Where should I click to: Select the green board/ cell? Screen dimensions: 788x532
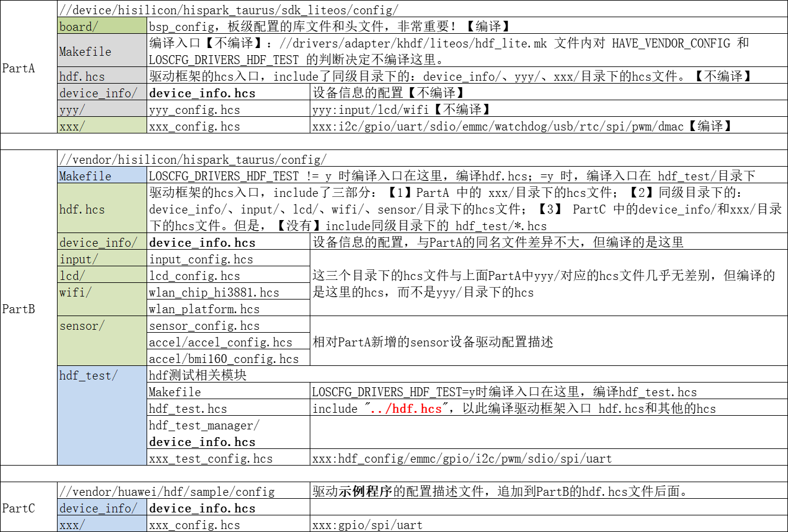point(102,26)
